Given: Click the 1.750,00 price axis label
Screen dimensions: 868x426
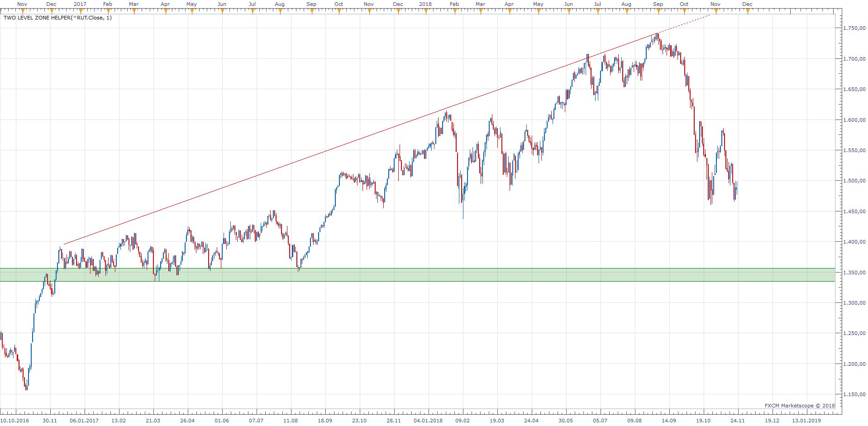Looking at the screenshot, I should 854,28.
